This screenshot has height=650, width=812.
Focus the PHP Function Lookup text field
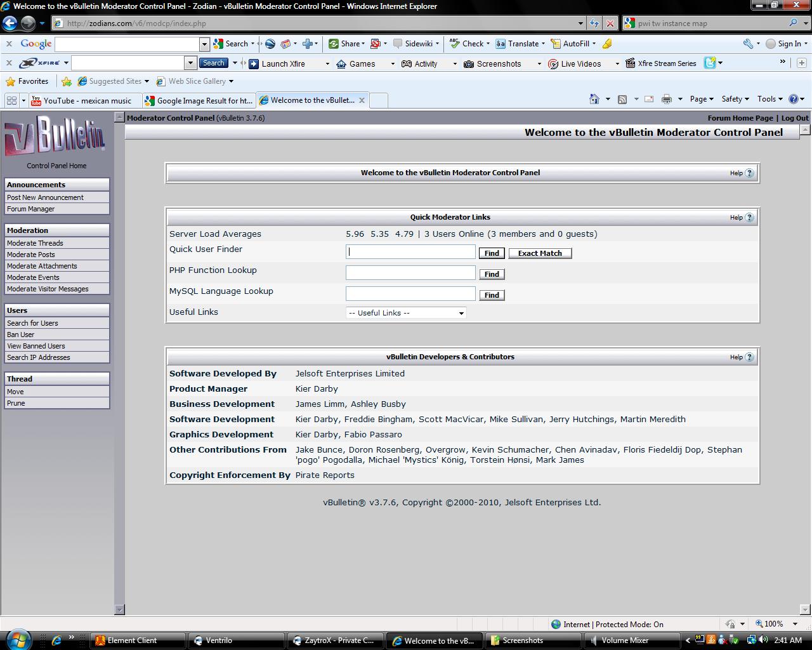pyautogui.click(x=410, y=272)
